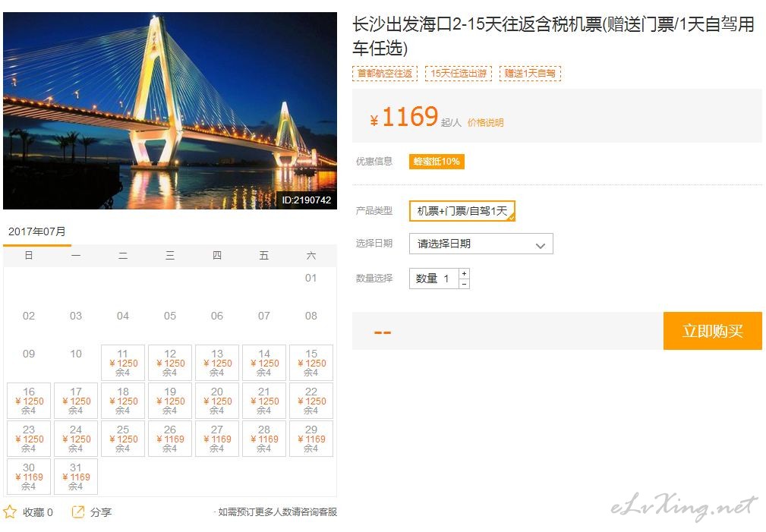Viewport: 766px width, 532px height.
Task: Click calendar date 05
Action: click(170, 316)
